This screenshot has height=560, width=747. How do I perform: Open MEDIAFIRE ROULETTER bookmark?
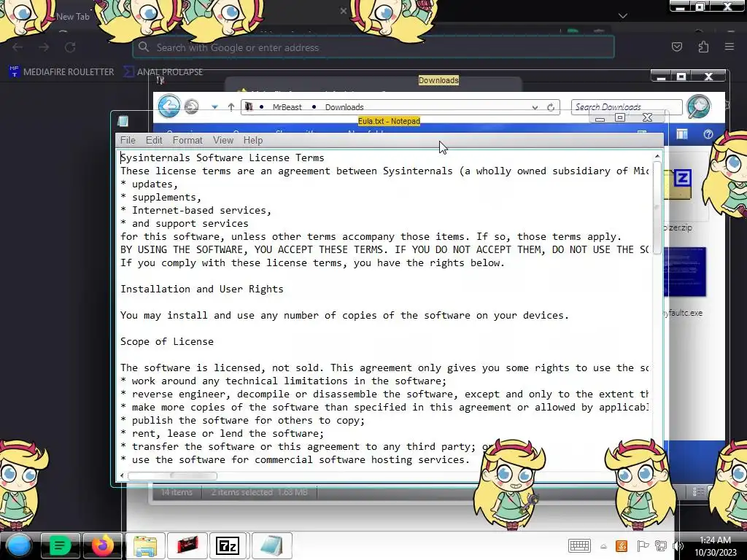pyautogui.click(x=62, y=72)
